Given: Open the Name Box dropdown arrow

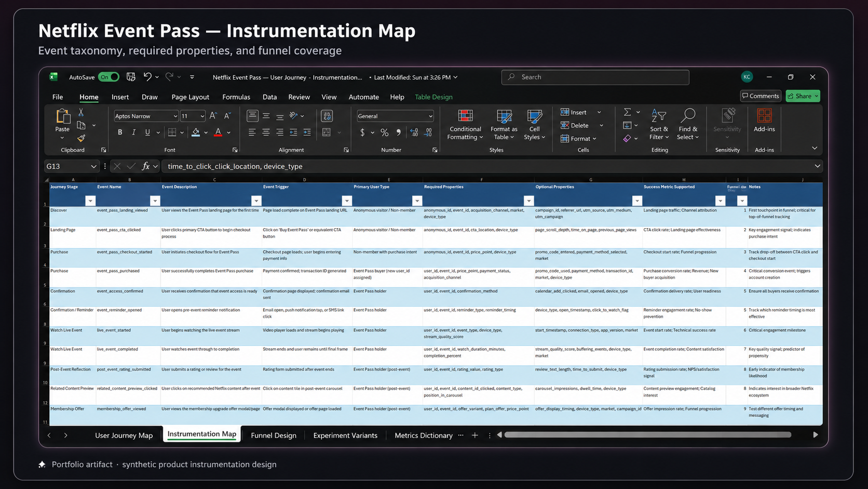Looking at the screenshot, I should [93, 166].
